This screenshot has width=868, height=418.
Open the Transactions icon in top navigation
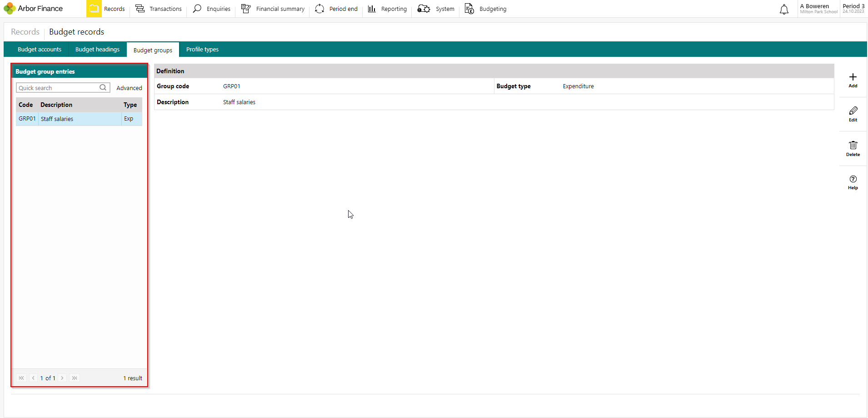point(140,9)
